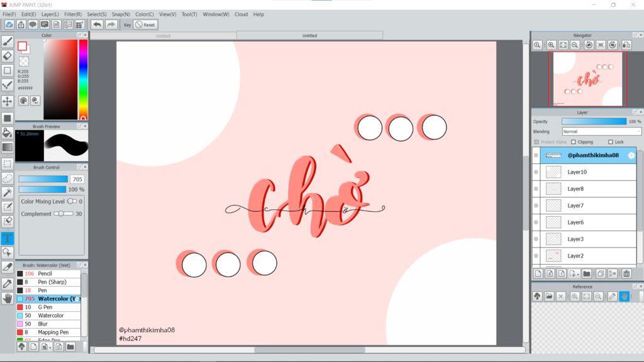
Task: Open the Snap menu
Action: [x=121, y=14]
